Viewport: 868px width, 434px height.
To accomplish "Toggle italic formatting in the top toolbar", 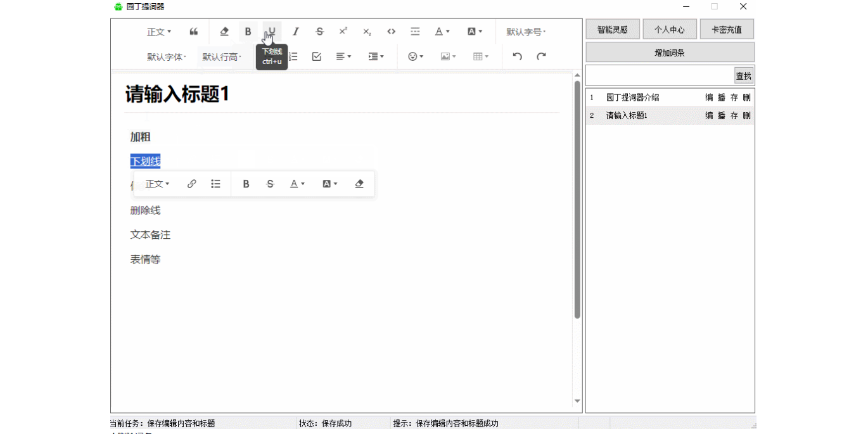I will point(295,32).
